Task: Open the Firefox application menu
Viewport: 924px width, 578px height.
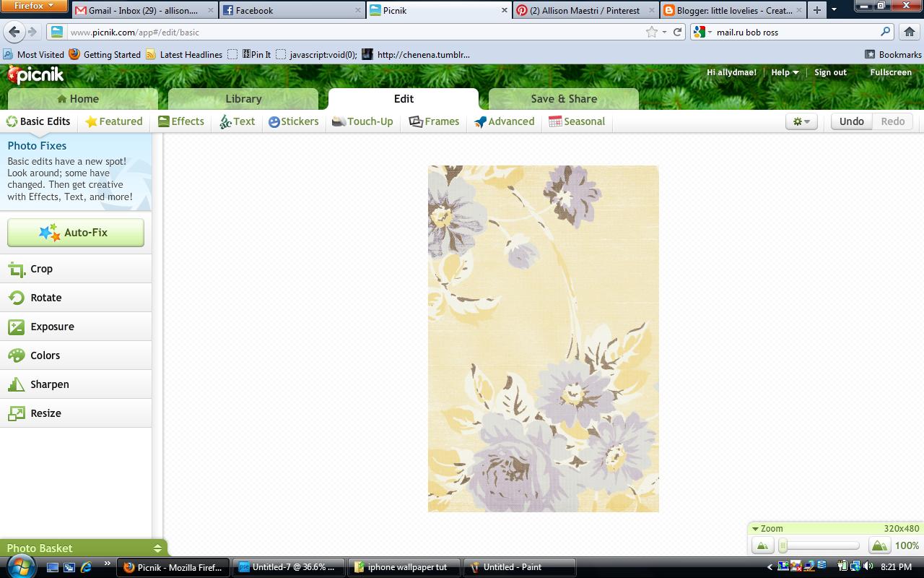Action: [34, 7]
